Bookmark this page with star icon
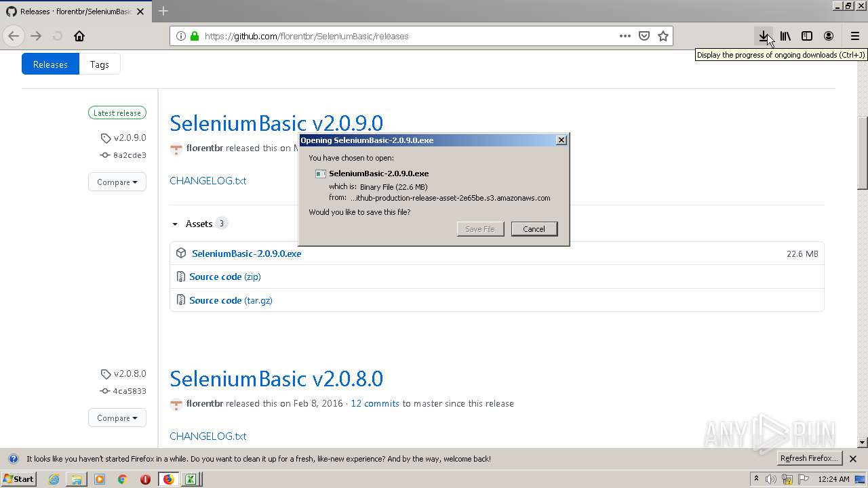 tap(663, 36)
